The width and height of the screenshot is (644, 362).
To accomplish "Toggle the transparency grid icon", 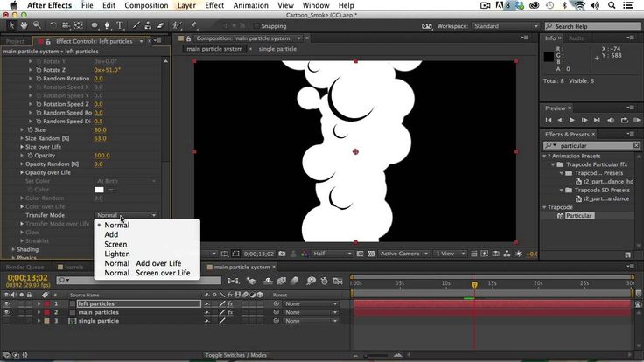I will coord(371,254).
